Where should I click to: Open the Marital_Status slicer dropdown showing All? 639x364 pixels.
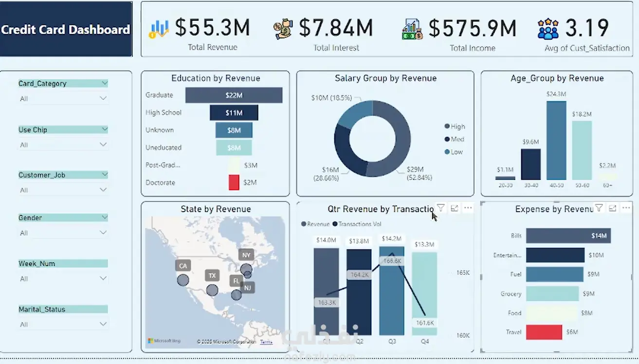coord(63,325)
